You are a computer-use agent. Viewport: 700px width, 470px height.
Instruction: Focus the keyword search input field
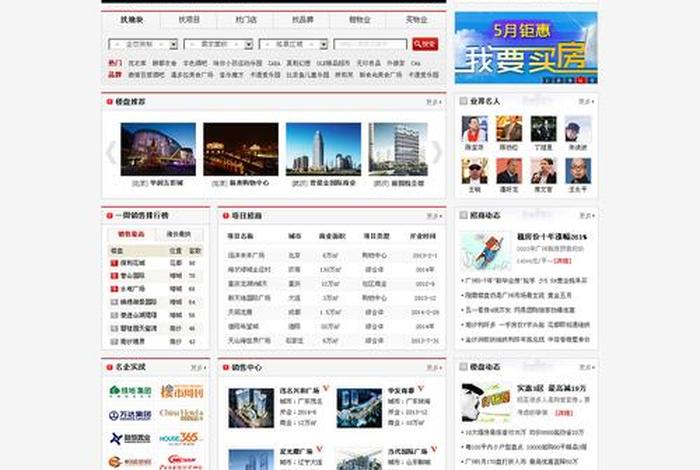(x=370, y=44)
